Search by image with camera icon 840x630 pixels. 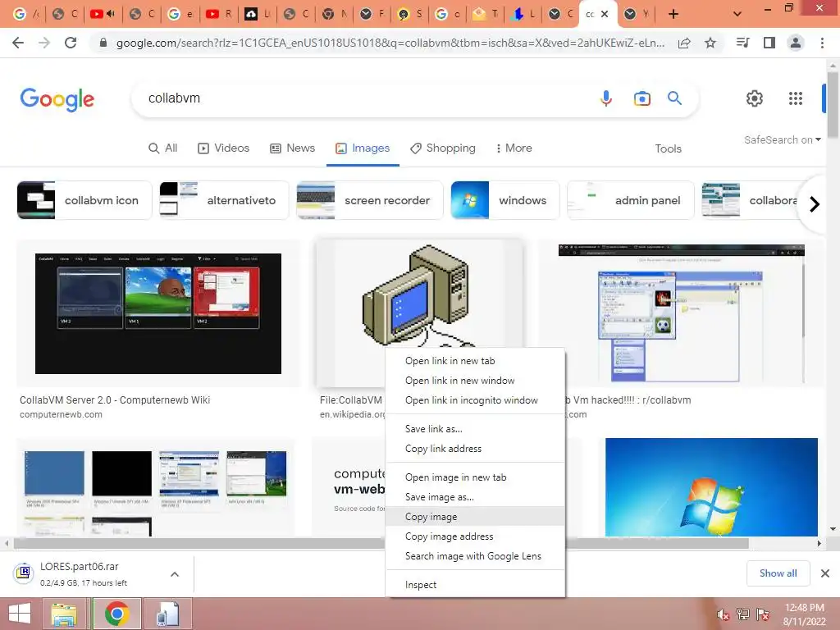pos(641,98)
